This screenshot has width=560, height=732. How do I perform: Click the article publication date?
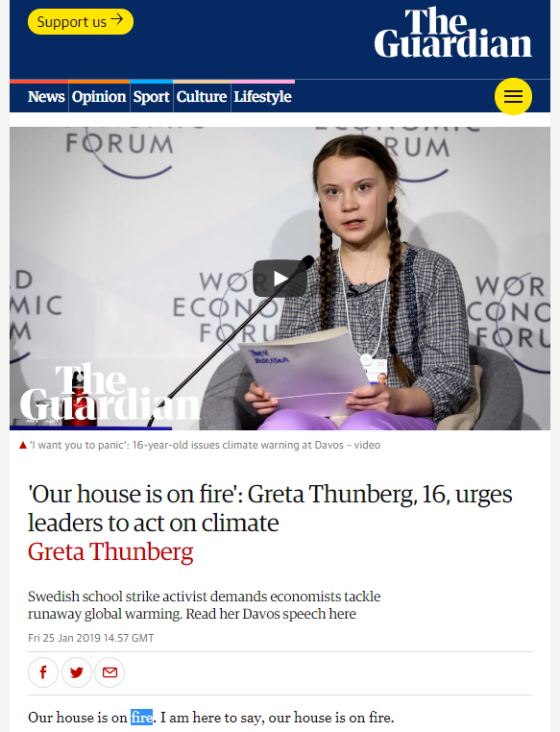coord(91,638)
